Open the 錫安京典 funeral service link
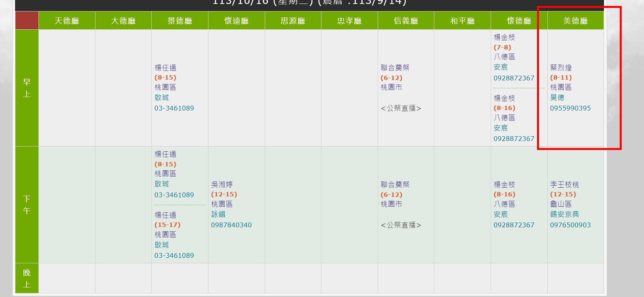Screen dimensions: 644x297 tap(564, 214)
